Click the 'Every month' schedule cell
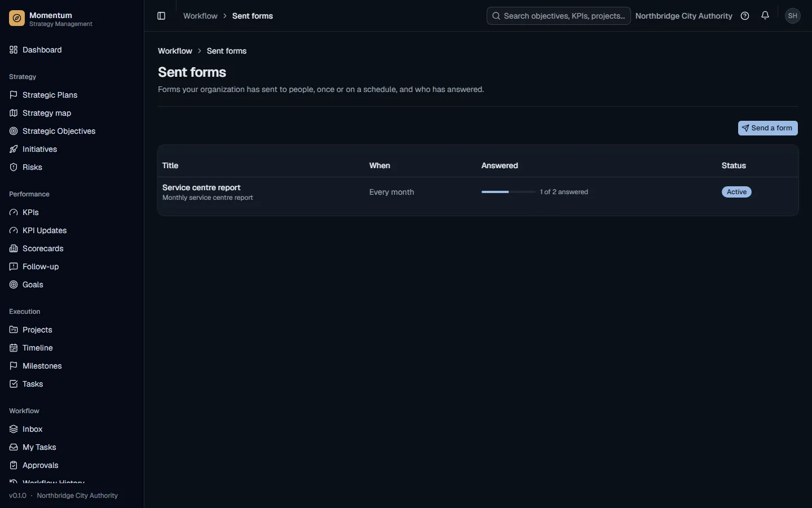This screenshot has width=812, height=508. (x=391, y=192)
